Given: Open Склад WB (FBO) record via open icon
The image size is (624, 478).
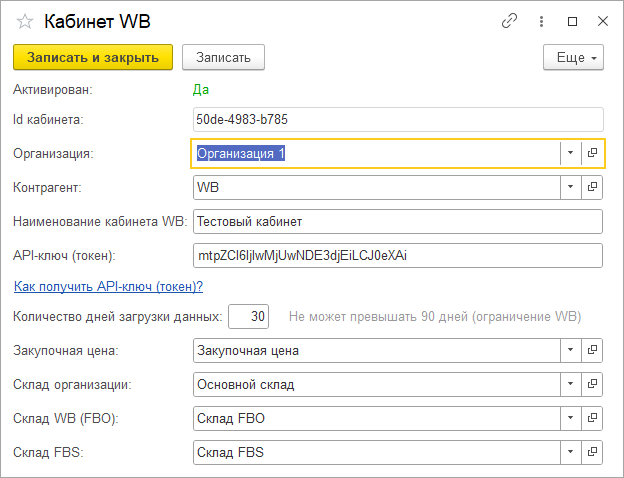Looking at the screenshot, I should [x=592, y=418].
